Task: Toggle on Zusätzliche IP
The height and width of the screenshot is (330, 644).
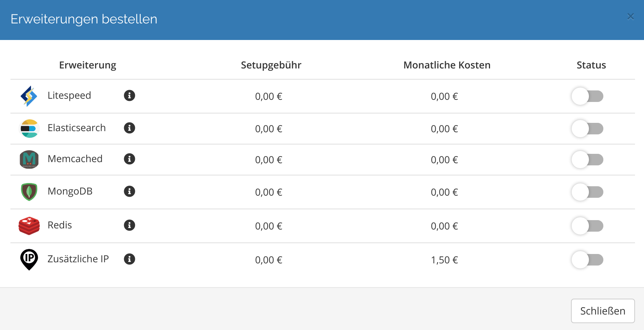Action: point(587,260)
